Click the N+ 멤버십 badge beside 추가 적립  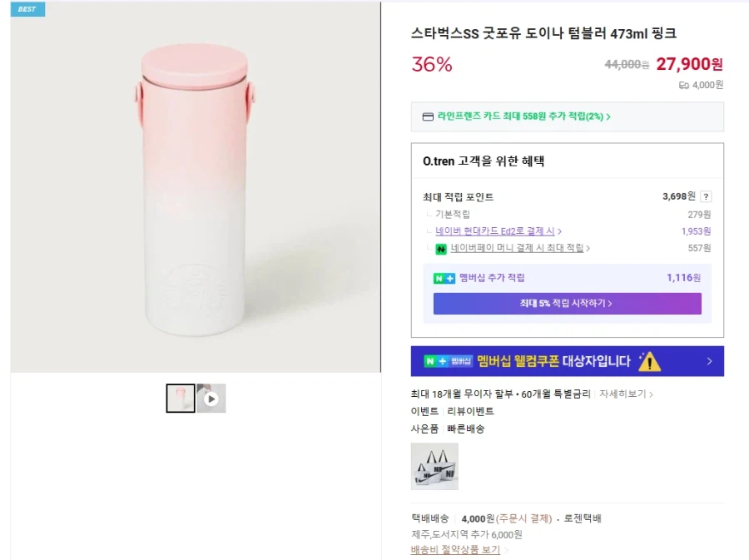[x=444, y=279]
